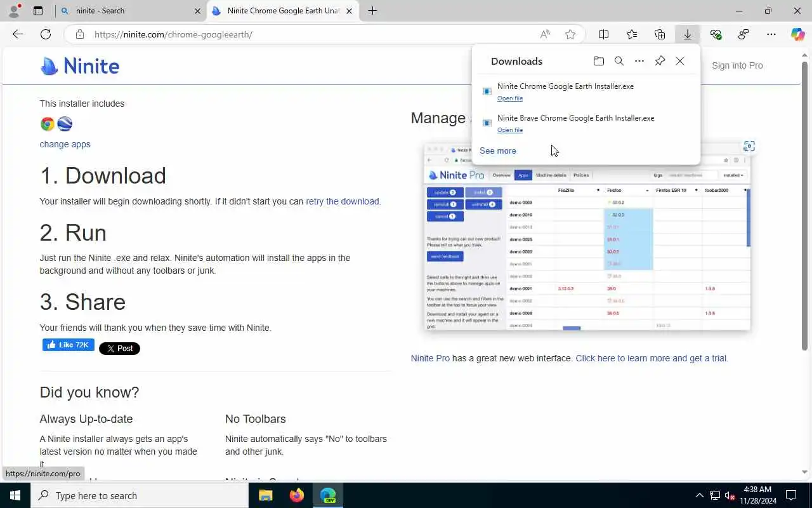Image resolution: width=812 pixels, height=508 pixels.
Task: Click the change apps link
Action: 65,144
